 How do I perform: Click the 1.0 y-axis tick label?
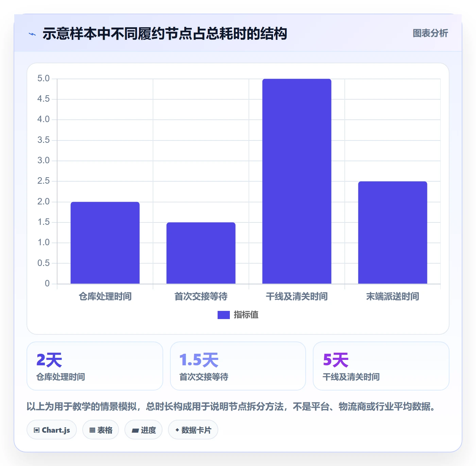coord(44,243)
